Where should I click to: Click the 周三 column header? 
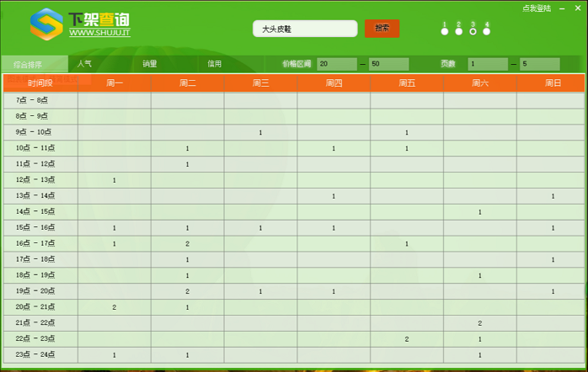click(x=260, y=83)
